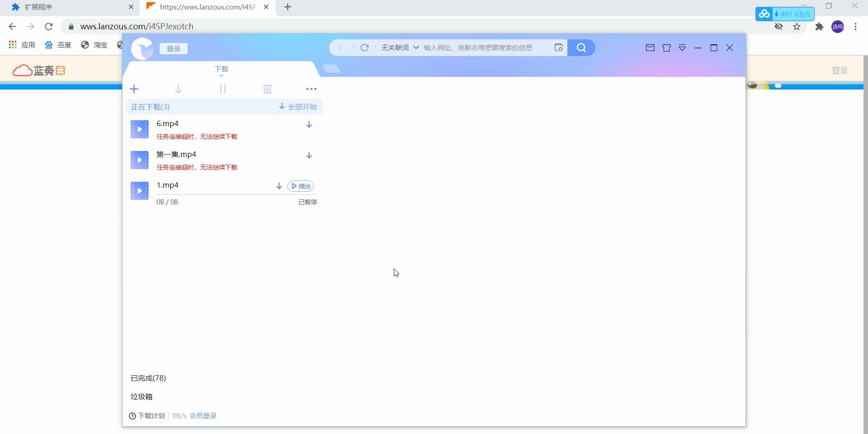Image resolution: width=868 pixels, height=434 pixels.
Task: Select the 1.mp4 file thumbnail
Action: pyautogui.click(x=140, y=191)
